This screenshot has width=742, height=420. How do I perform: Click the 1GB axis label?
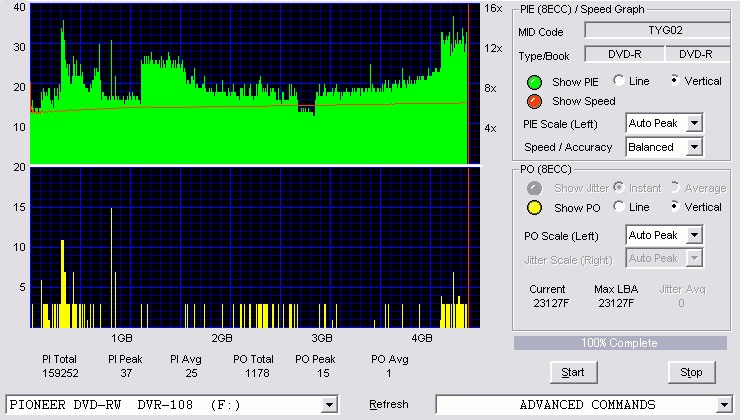pyautogui.click(x=122, y=338)
